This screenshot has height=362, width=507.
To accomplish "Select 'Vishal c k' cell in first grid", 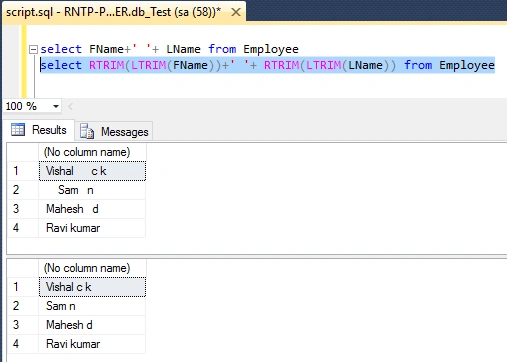I will 92,171.
